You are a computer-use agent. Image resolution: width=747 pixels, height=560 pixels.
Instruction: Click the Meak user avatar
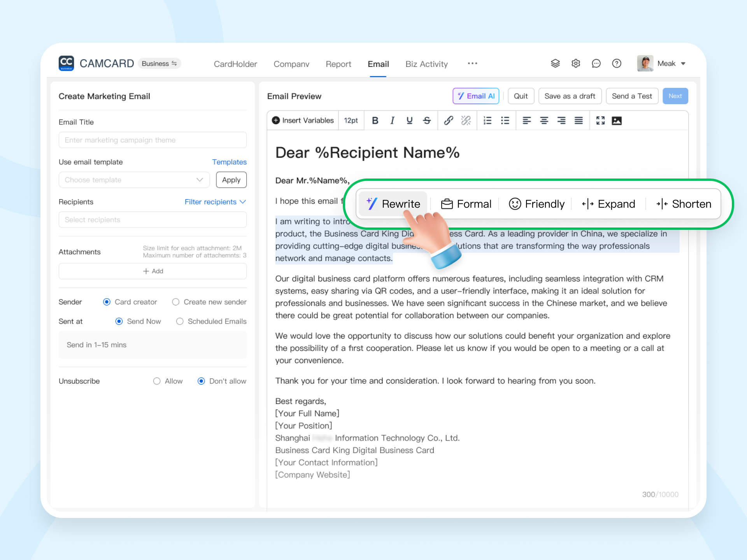click(645, 63)
